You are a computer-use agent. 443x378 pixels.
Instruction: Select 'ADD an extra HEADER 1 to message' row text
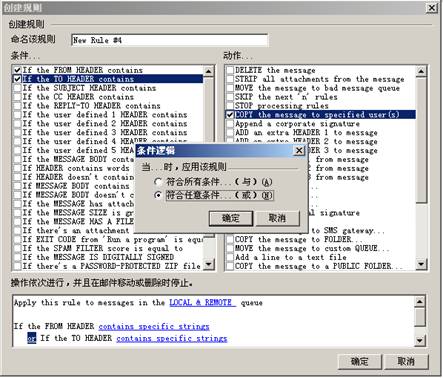[x=306, y=133]
